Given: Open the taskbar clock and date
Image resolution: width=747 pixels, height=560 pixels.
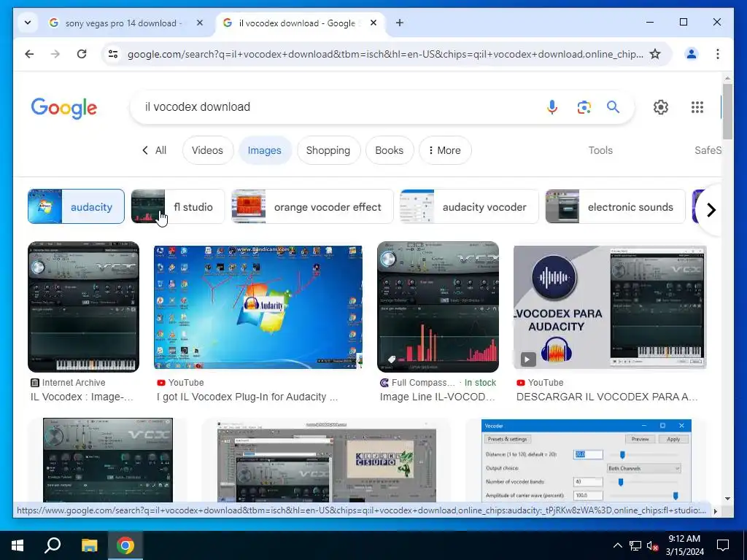Looking at the screenshot, I should coord(684,545).
